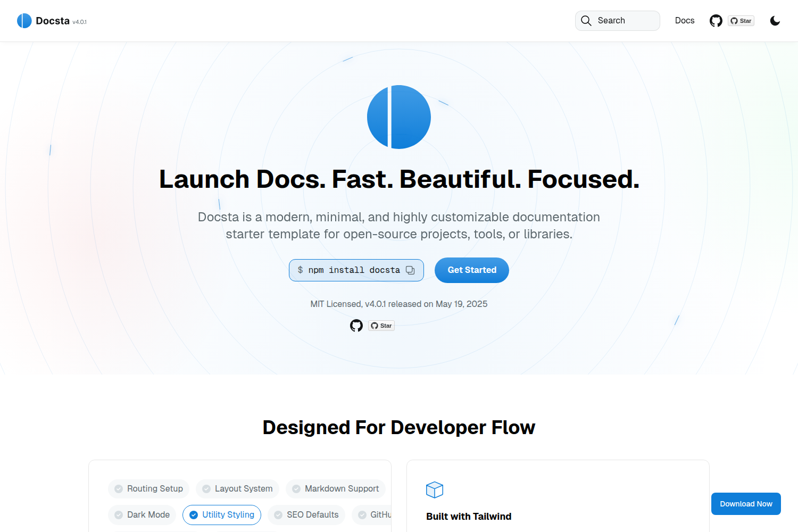Click the Designed For Developer Flow heading

click(x=399, y=428)
